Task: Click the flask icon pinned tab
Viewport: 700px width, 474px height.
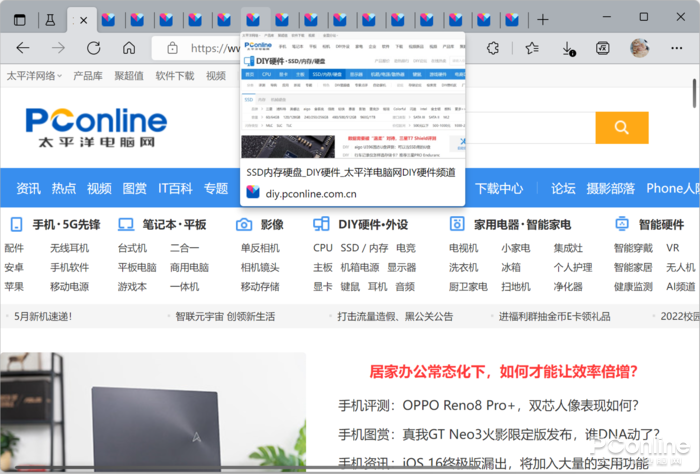Action: pos(50,20)
